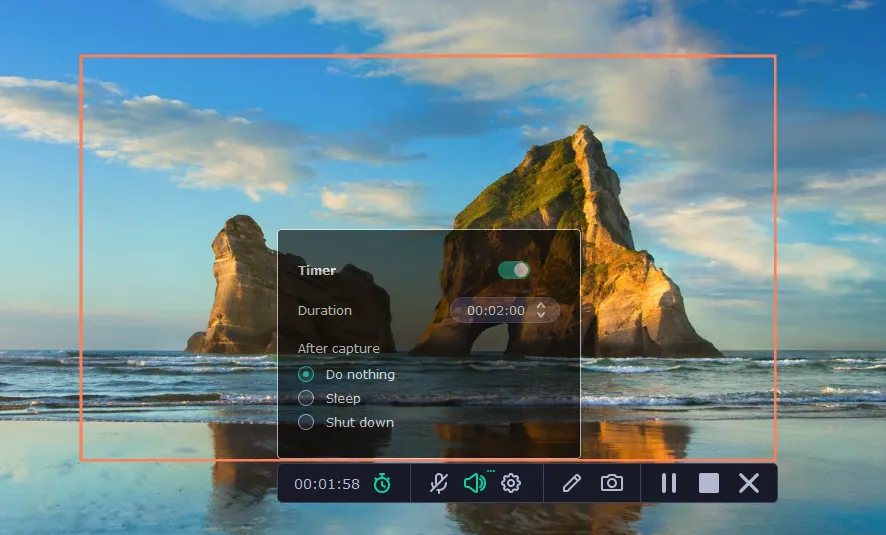
Task: Click the elapsed time 00:01:58
Action: pyautogui.click(x=327, y=484)
